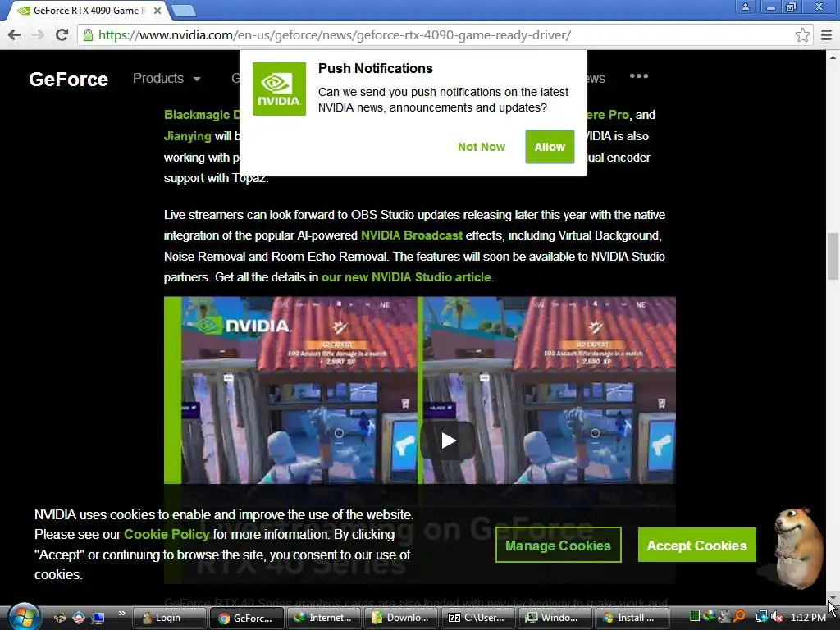Reload the page with the refresh icon
Screen dimensions: 840x630
point(62,34)
